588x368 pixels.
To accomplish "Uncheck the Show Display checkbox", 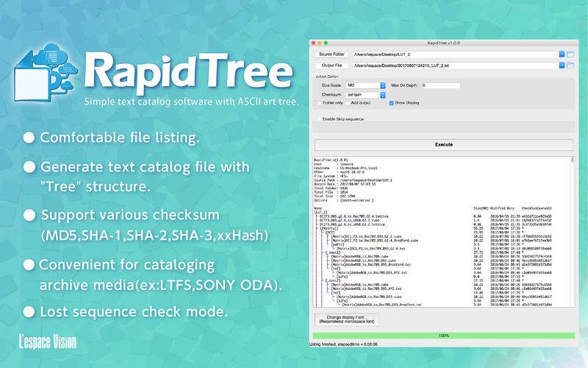I will pyautogui.click(x=391, y=103).
